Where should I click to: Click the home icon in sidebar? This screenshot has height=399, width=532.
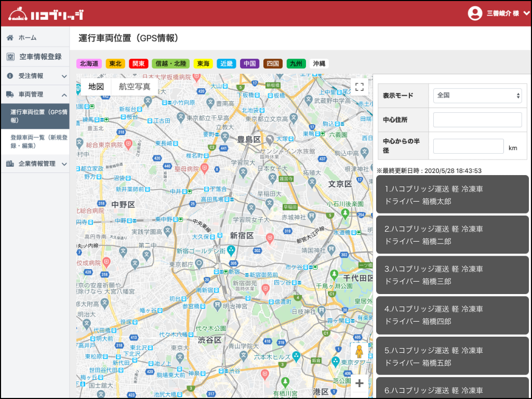pyautogui.click(x=10, y=37)
